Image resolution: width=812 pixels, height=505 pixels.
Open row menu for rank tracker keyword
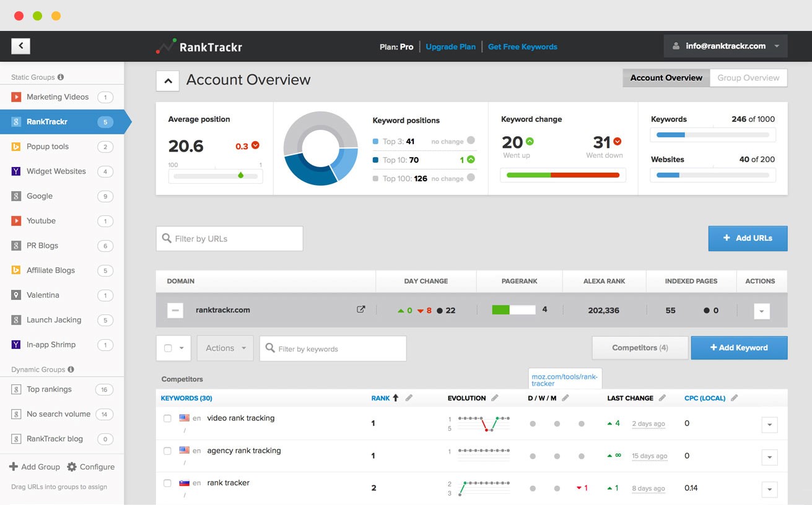769,490
